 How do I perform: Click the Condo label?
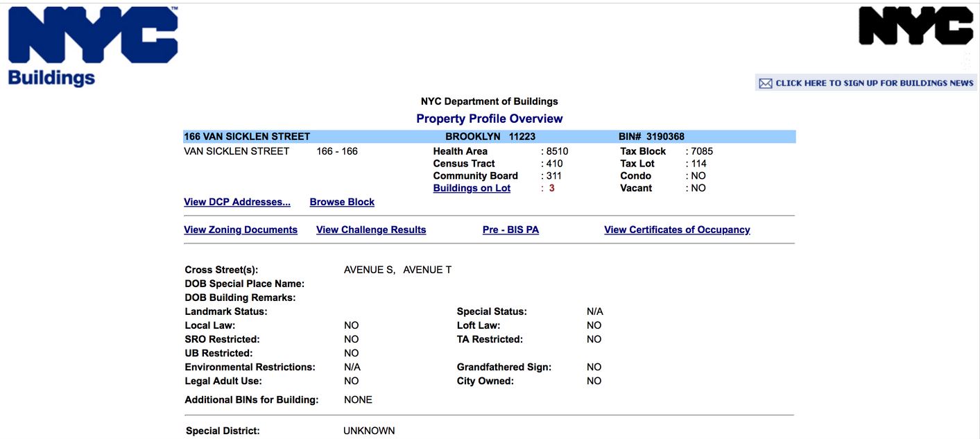(x=635, y=175)
